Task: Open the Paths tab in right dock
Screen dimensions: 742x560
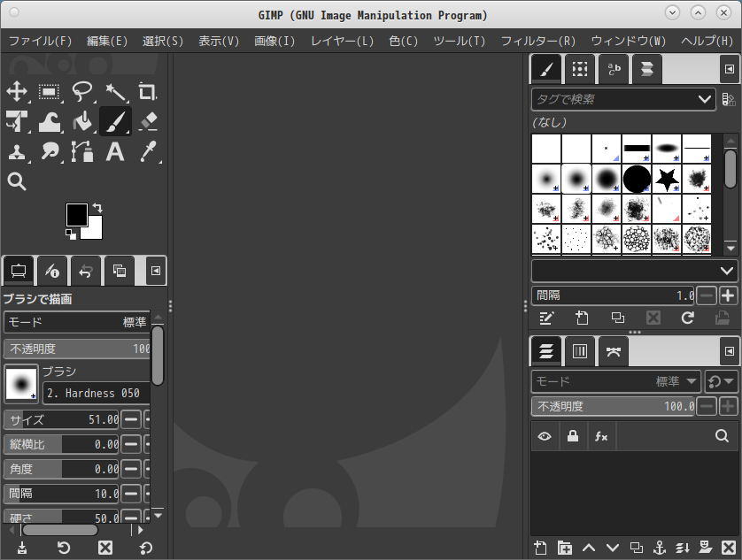Action: point(614,351)
